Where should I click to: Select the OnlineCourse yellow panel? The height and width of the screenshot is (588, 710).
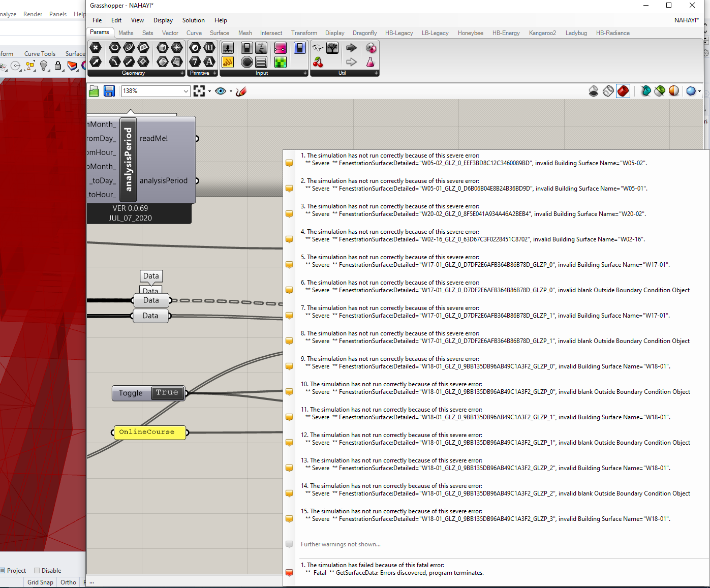click(150, 432)
